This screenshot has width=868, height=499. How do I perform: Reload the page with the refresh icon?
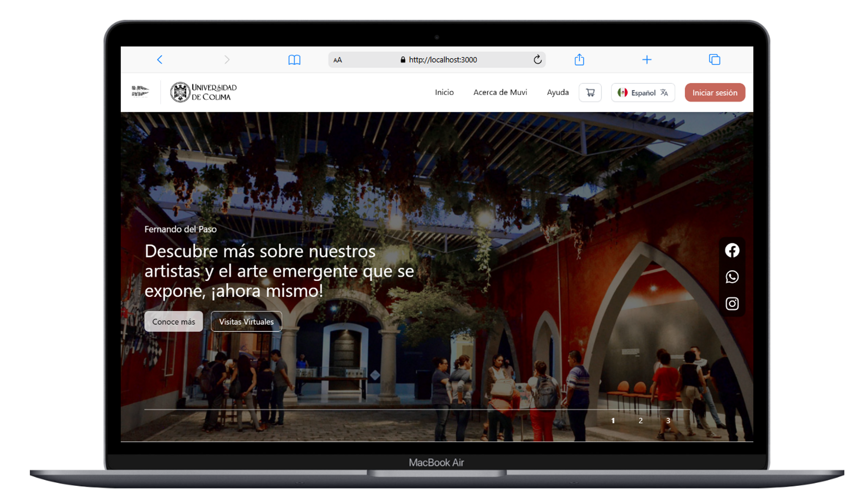[538, 60]
